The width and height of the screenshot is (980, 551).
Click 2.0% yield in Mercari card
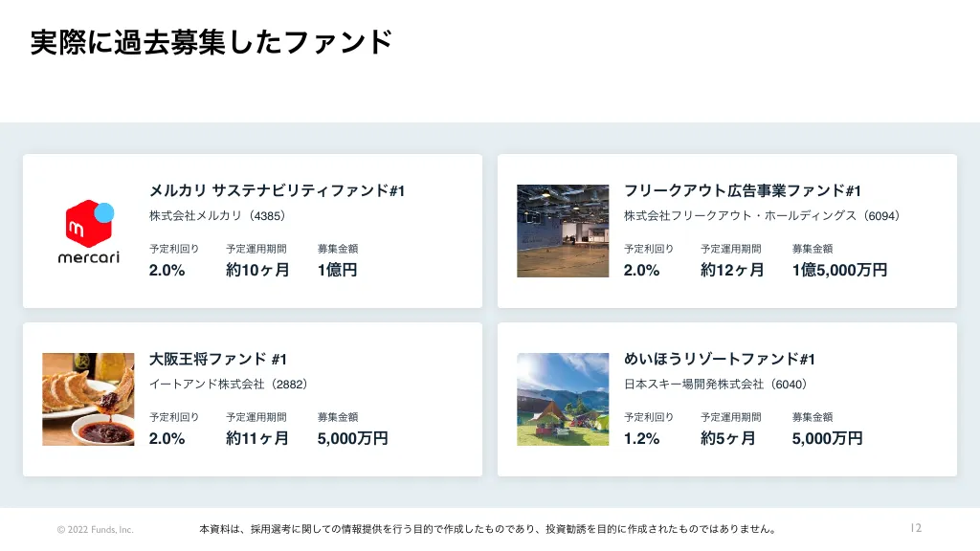click(167, 270)
